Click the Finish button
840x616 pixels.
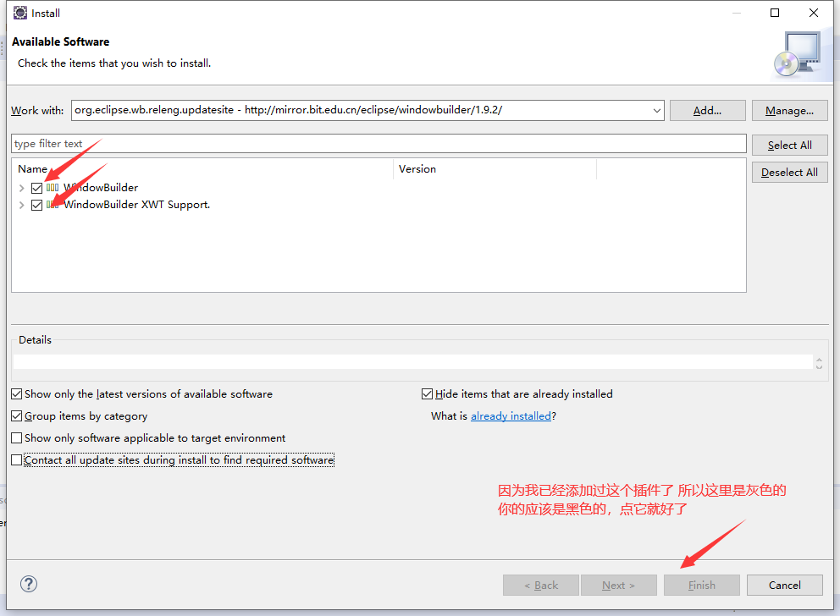click(x=702, y=585)
